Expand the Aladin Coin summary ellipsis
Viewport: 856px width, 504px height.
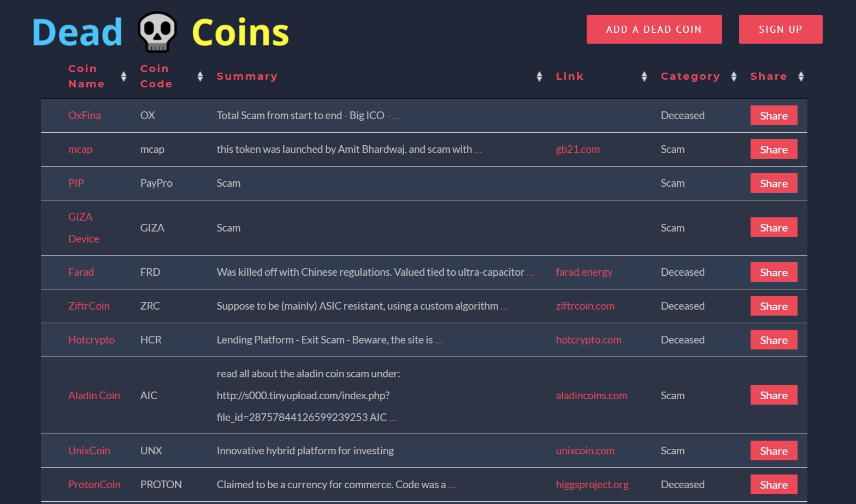click(x=392, y=417)
